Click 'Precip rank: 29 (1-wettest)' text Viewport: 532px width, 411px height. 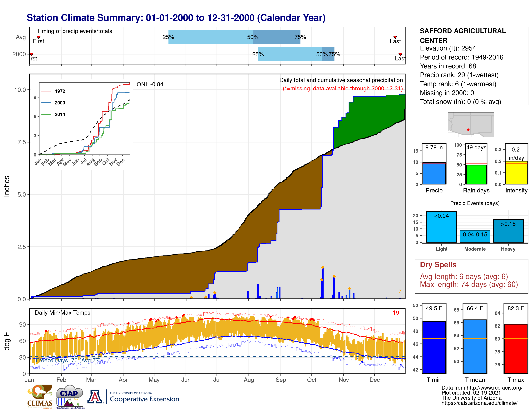coord(459,75)
